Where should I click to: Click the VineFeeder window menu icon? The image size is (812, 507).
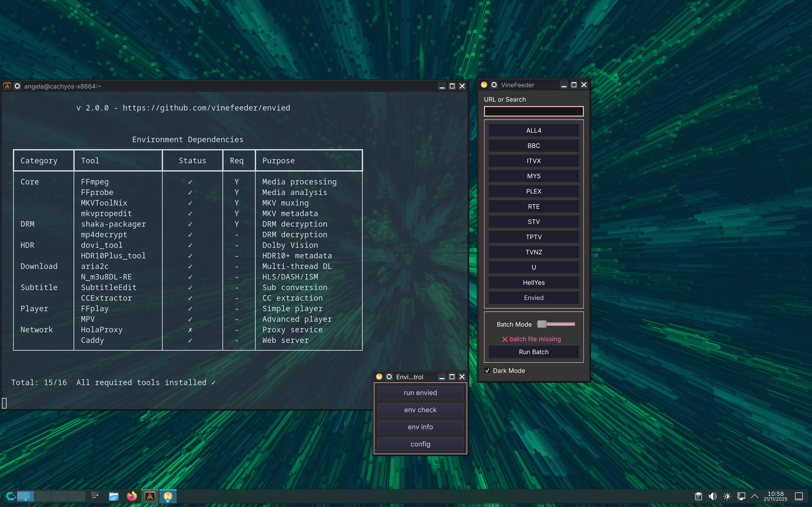tap(484, 85)
